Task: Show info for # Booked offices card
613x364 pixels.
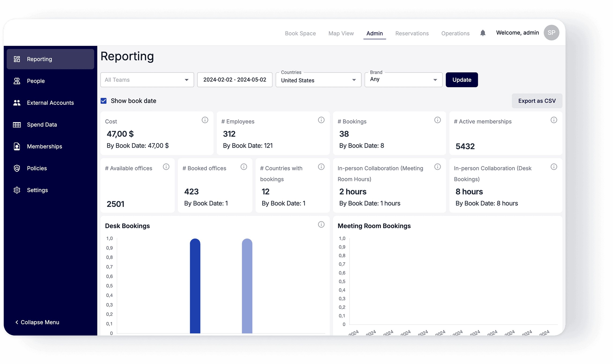Action: pyautogui.click(x=243, y=167)
